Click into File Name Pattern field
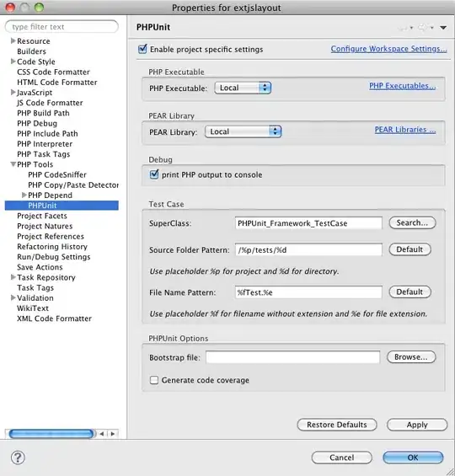Image resolution: width=455 pixels, height=476 pixels. pos(308,292)
